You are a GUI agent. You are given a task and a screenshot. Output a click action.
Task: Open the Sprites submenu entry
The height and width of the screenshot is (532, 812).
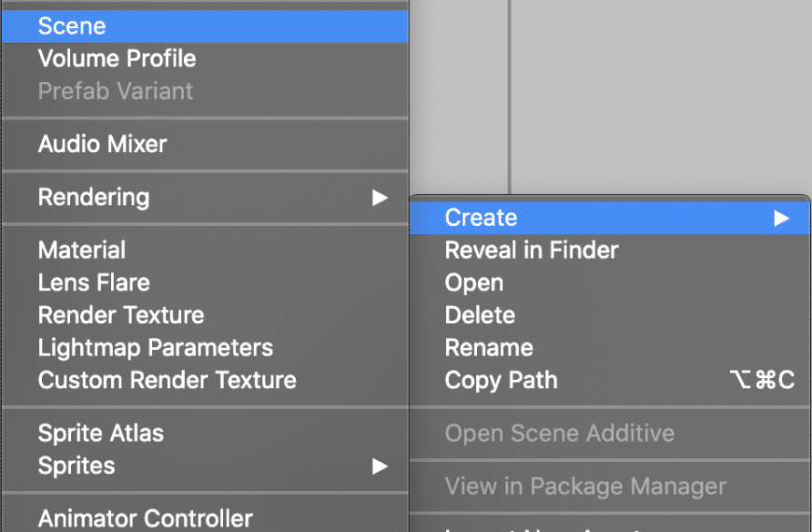pyautogui.click(x=205, y=466)
